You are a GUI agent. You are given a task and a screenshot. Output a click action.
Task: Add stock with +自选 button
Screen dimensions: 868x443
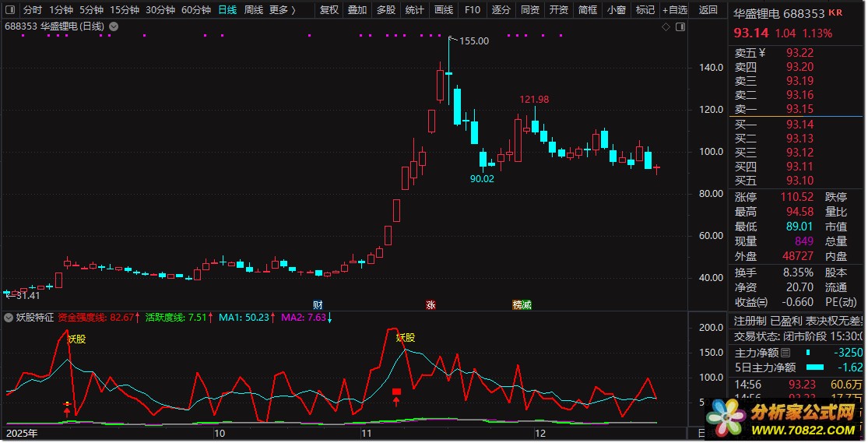pos(674,10)
